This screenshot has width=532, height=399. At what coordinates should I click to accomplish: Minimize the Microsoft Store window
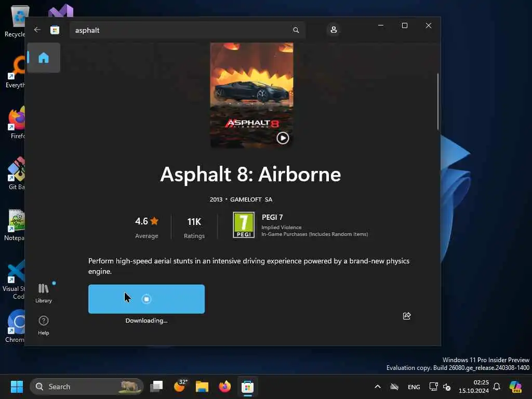click(x=381, y=25)
